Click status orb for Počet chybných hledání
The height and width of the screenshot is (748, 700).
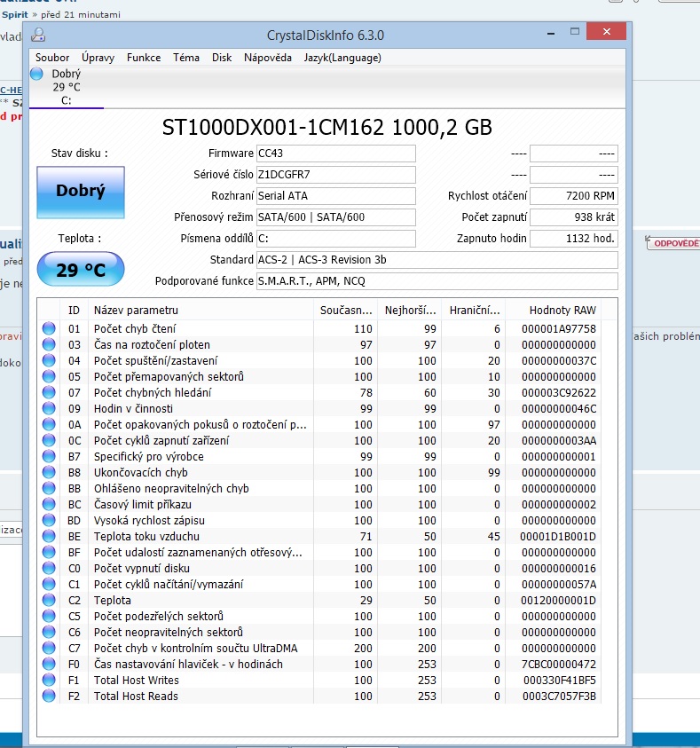[49, 392]
